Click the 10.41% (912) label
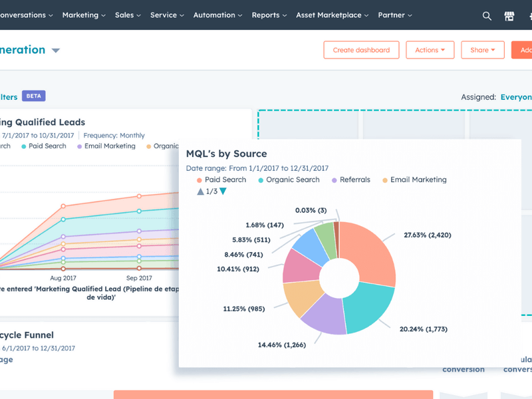 click(238, 269)
